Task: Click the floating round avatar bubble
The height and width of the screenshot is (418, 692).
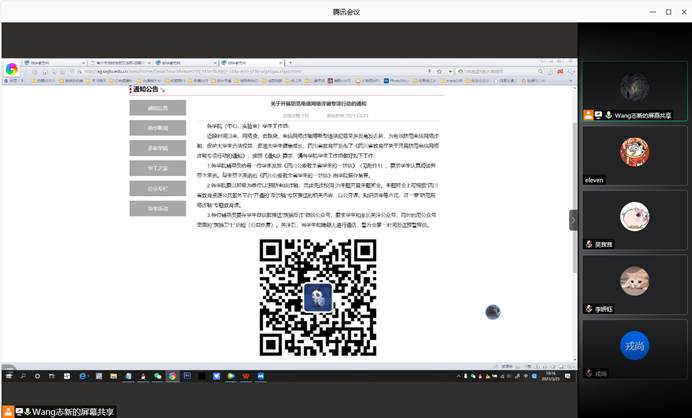Action: 493,312
